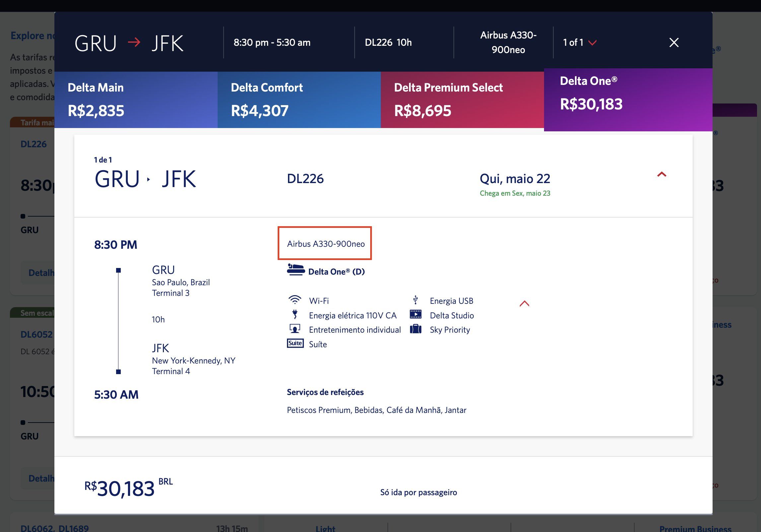This screenshot has width=761, height=532.
Task: Click the USB power icon
Action: coord(415,300)
